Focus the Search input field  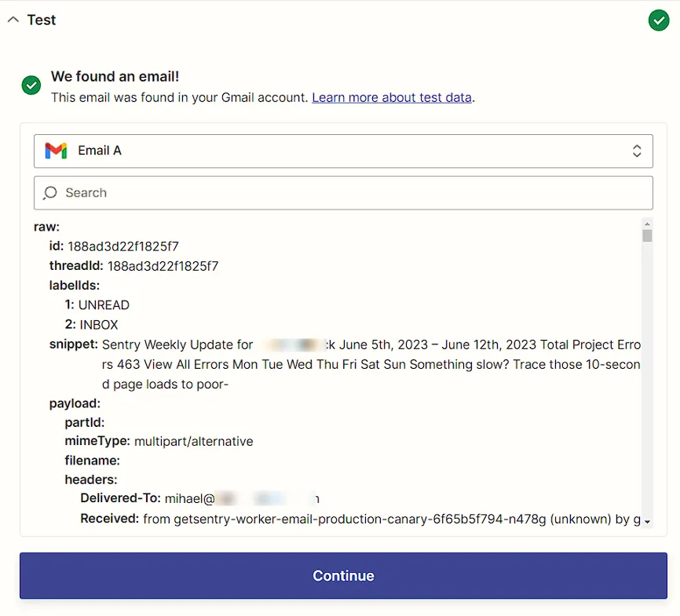pyautogui.click(x=343, y=193)
